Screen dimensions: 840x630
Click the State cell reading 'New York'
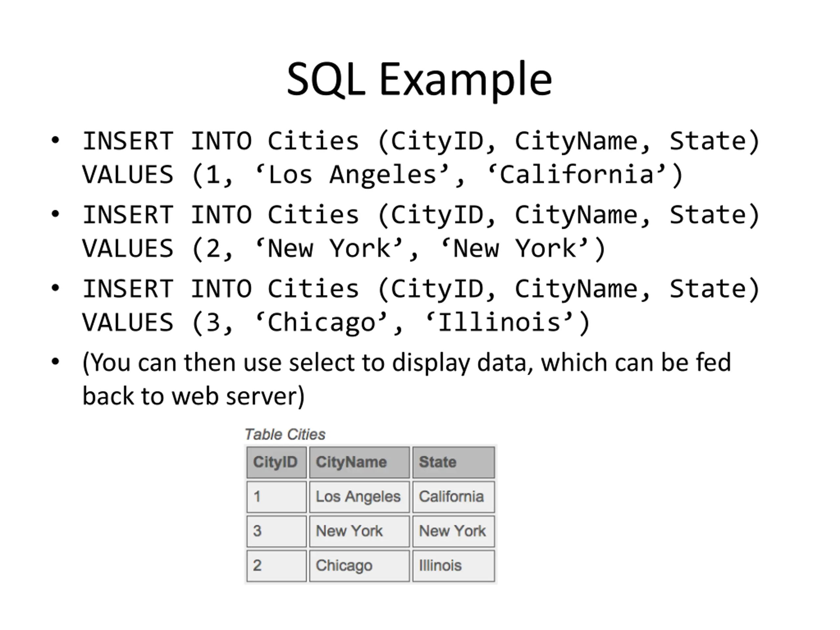(x=453, y=531)
